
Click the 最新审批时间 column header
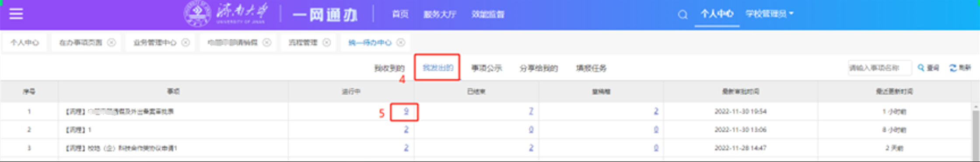(741, 91)
